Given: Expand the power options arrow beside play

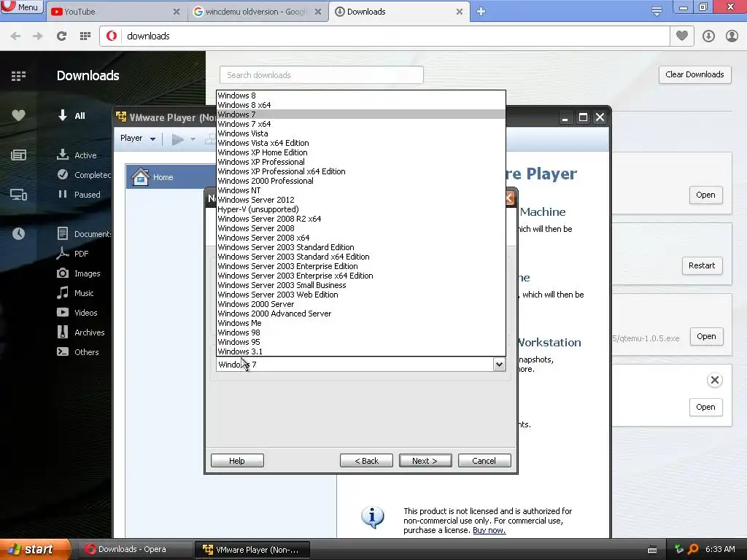Looking at the screenshot, I should [193, 139].
